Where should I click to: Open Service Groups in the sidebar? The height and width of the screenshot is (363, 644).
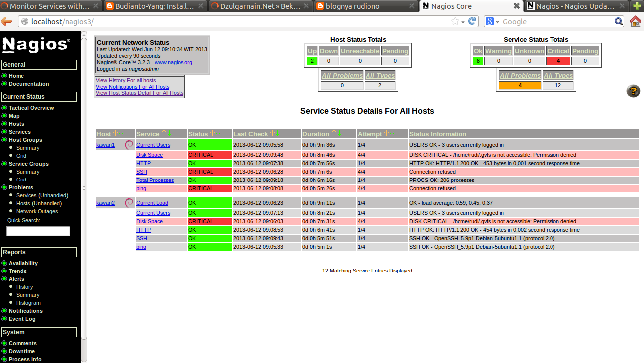click(x=29, y=164)
